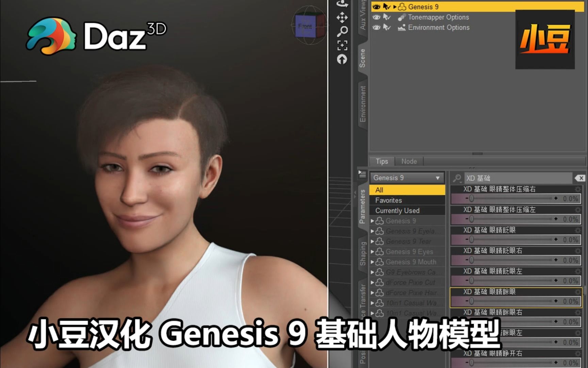Click the 眼睛眯眼 slider handle

tap(472, 301)
